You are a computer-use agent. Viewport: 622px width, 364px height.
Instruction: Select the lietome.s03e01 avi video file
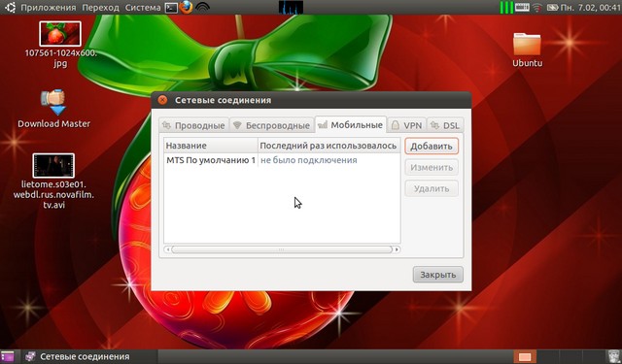(53, 182)
